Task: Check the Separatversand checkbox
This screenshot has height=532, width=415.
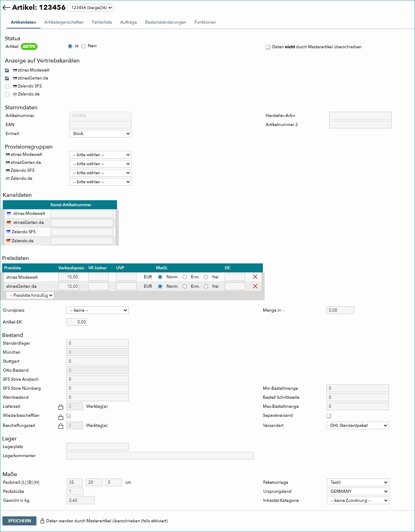Action: (x=329, y=416)
